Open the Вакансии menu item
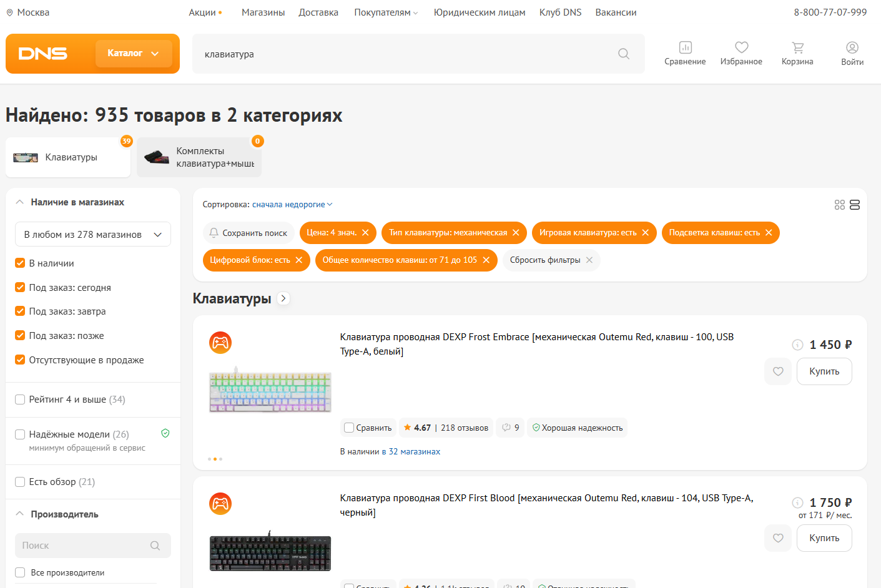Viewport: 881px width, 588px height. click(616, 12)
